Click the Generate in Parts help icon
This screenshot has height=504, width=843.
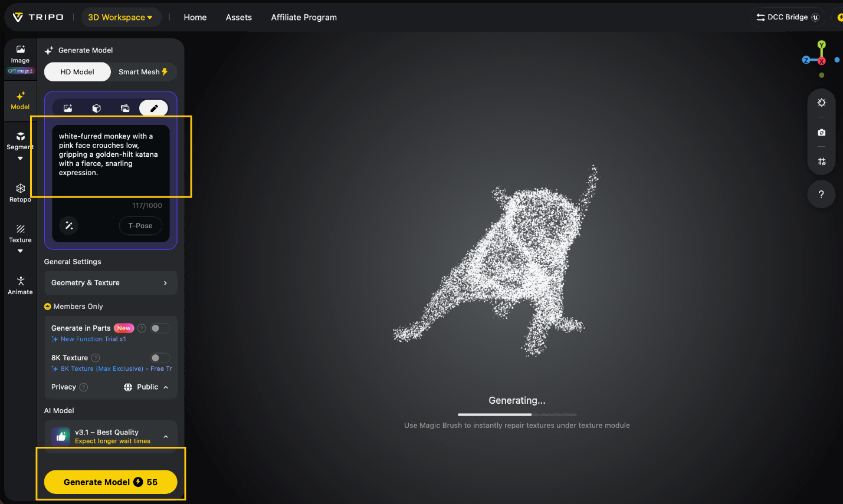click(142, 328)
